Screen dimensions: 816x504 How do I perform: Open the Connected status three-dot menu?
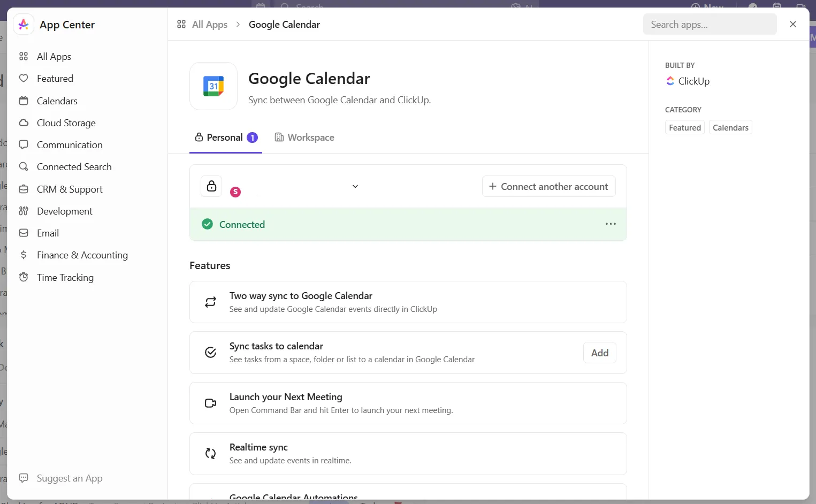pyautogui.click(x=611, y=224)
